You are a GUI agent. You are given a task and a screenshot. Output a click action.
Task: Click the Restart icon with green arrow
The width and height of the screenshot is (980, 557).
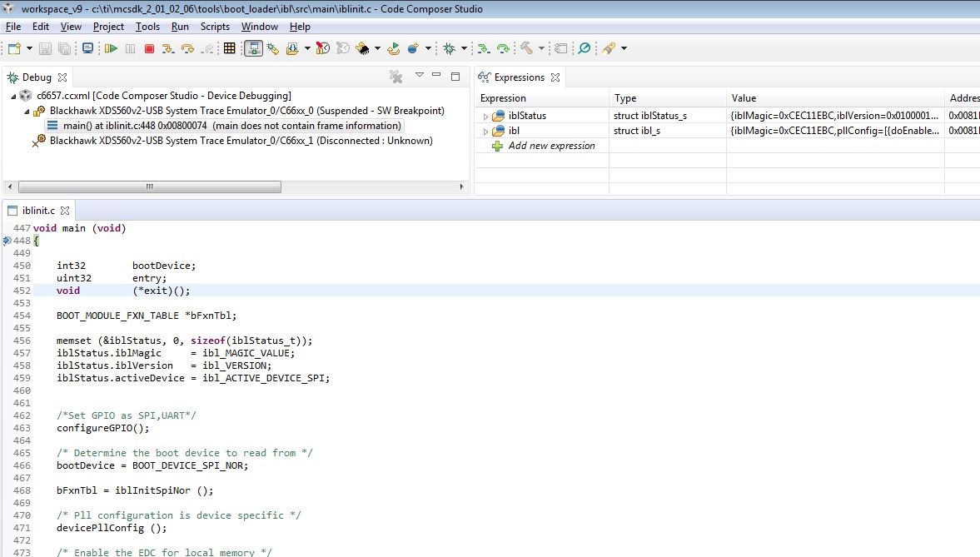pyautogui.click(x=393, y=49)
